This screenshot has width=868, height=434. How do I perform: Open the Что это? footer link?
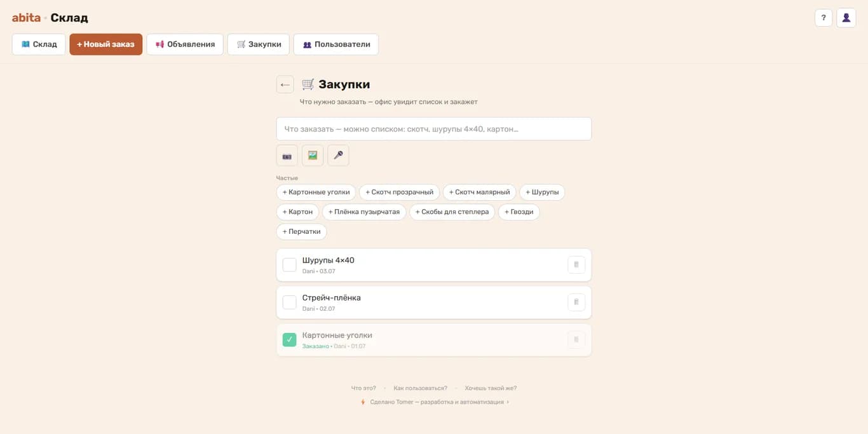[363, 388]
